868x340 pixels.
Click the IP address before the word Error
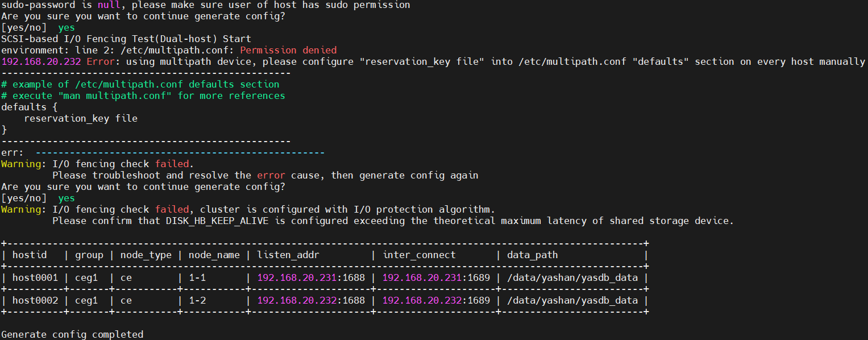click(x=41, y=61)
